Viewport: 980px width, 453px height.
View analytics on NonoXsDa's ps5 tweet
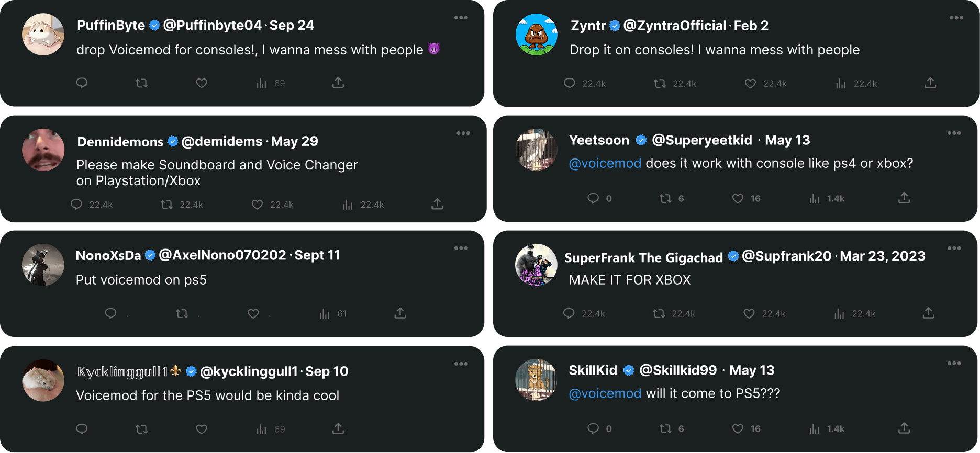325,314
